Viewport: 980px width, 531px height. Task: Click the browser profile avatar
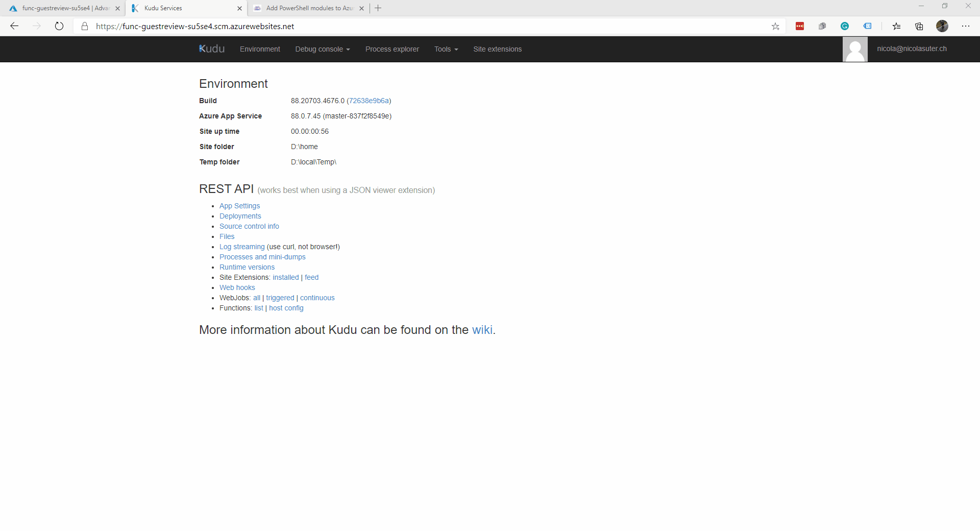(942, 26)
